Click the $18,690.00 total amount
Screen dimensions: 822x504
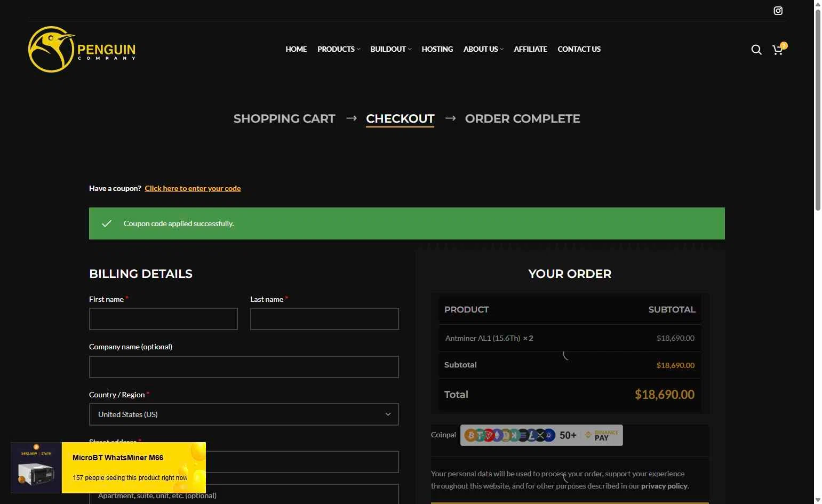[664, 395]
